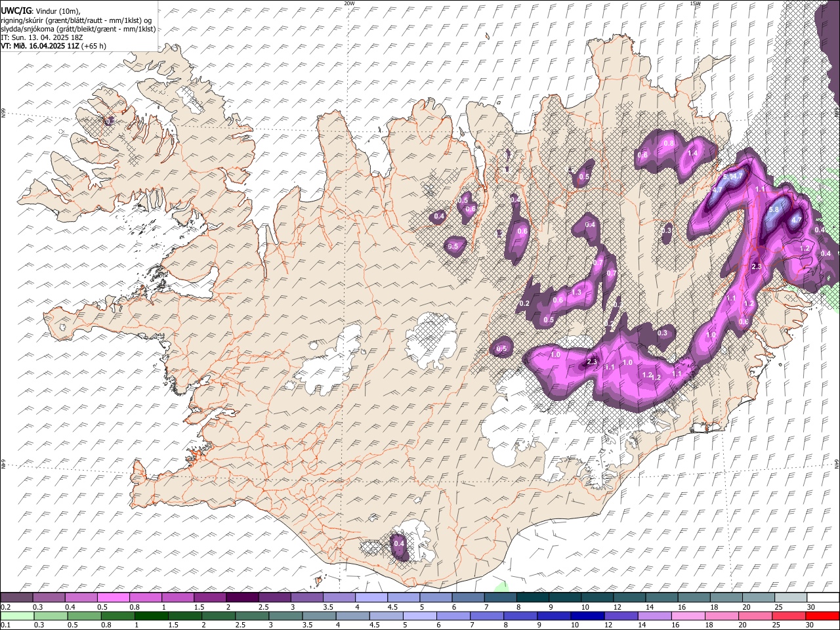840x630 pixels.
Task: Click the dark teal upper swatch between 8 and 9
Action: [533, 598]
